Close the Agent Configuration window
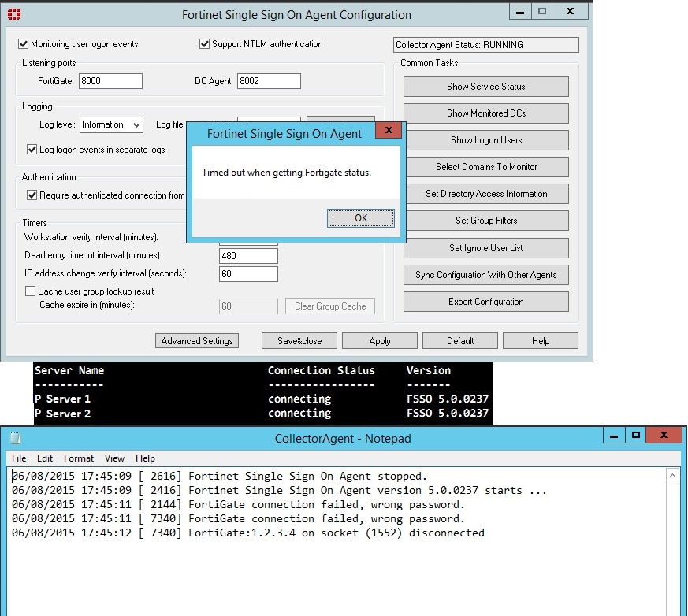The width and height of the screenshot is (688, 616). [570, 11]
